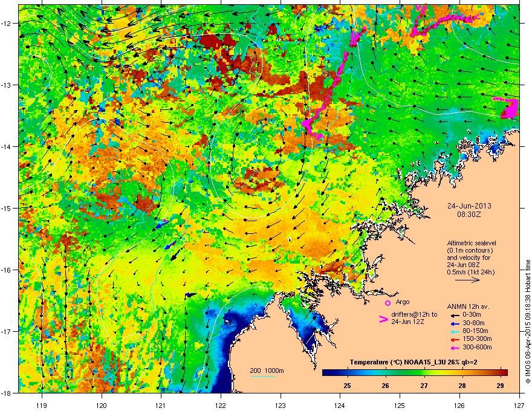
Task: Click the (0.1m contours) text line
Action: pos(470,250)
